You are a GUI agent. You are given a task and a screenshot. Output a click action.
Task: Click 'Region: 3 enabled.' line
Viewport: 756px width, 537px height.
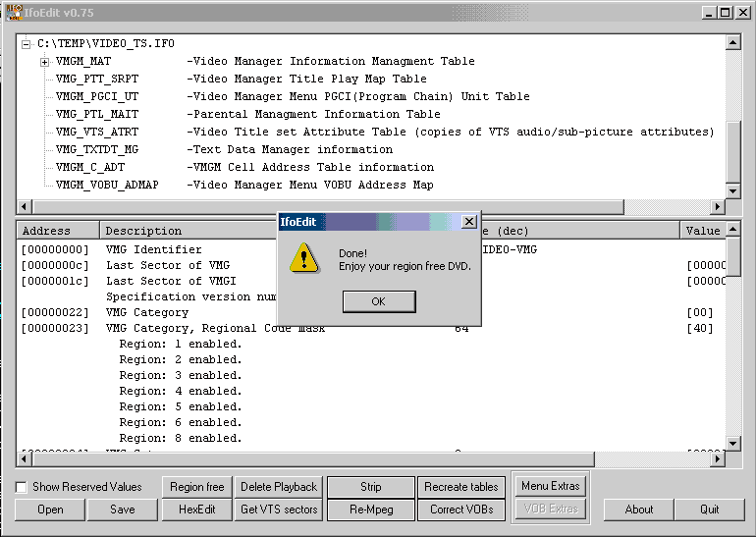tap(181, 376)
